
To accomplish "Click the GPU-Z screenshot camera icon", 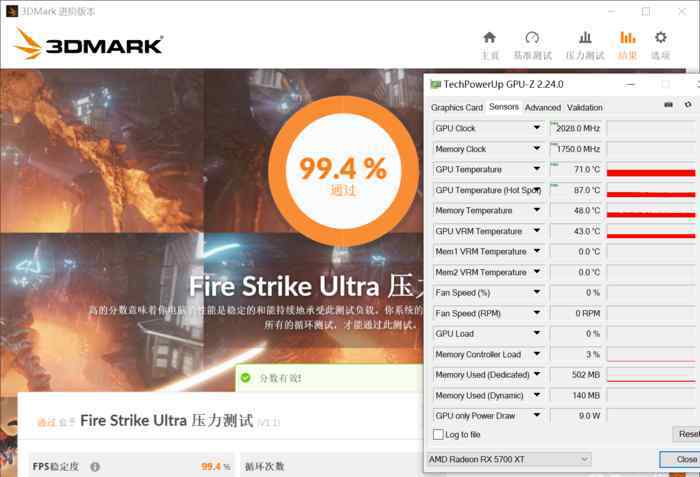I will [x=668, y=105].
